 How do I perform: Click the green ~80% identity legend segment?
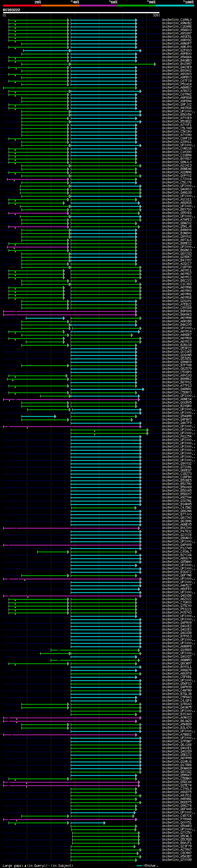[137, 6]
